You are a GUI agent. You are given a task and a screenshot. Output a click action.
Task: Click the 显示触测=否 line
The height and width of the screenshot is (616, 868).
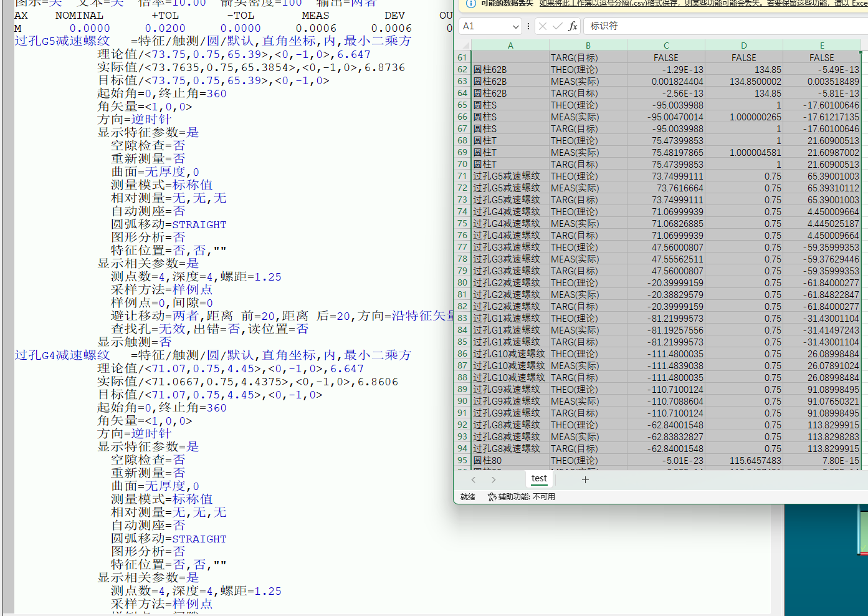[134, 342]
